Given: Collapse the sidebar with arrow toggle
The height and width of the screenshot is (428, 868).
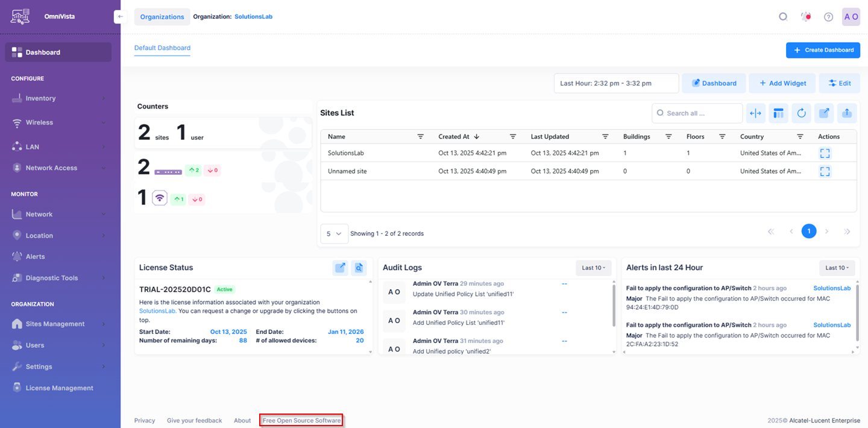Looking at the screenshot, I should [x=120, y=17].
